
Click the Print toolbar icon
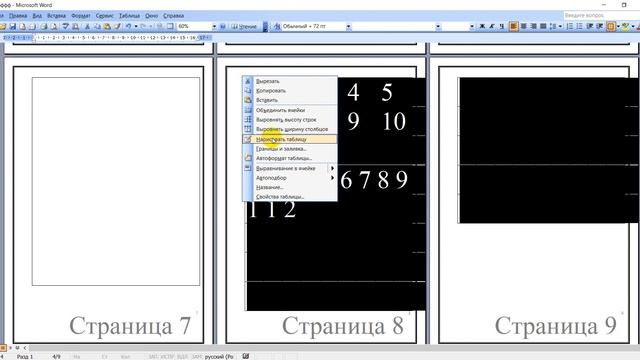[43, 27]
